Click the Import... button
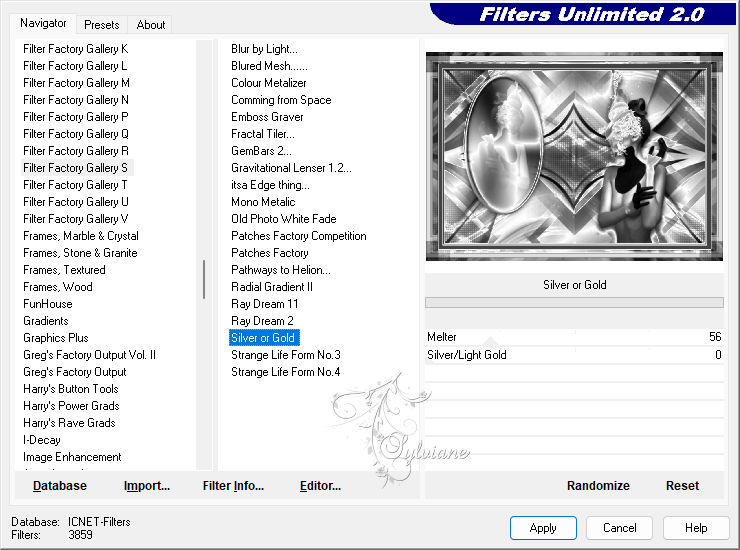 (147, 485)
